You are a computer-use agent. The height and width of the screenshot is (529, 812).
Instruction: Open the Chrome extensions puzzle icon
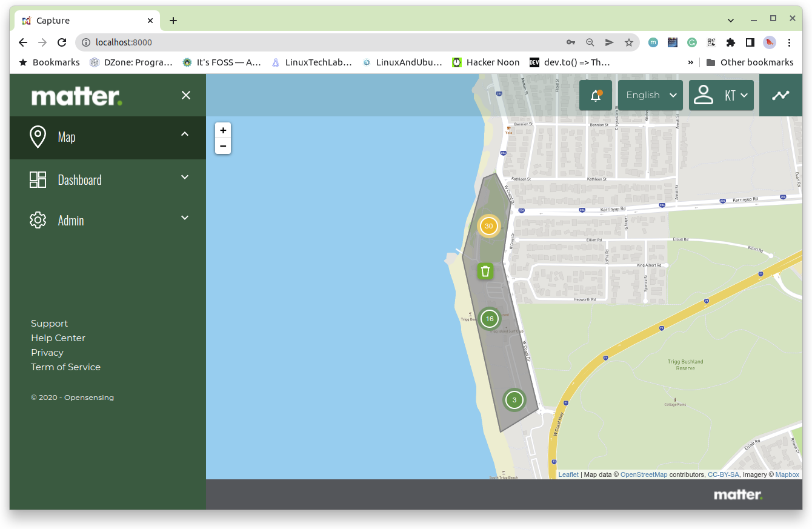[x=730, y=42]
